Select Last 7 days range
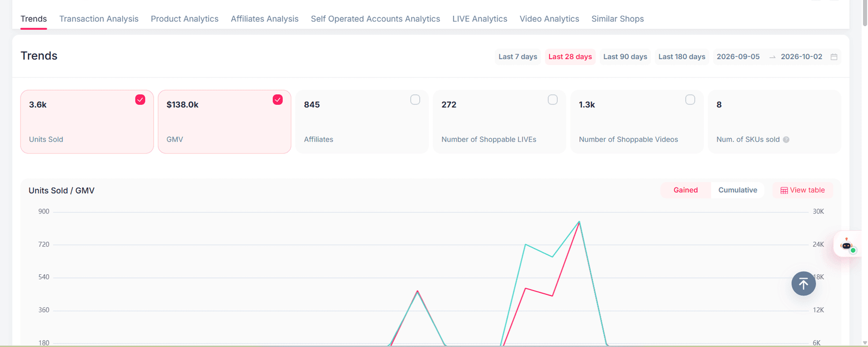The width and height of the screenshot is (868, 347). click(x=518, y=56)
